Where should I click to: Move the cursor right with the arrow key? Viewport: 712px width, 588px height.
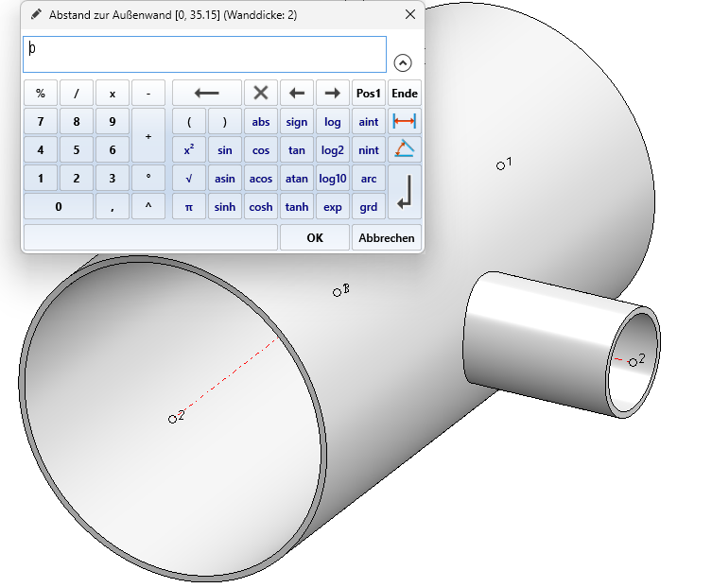333,93
